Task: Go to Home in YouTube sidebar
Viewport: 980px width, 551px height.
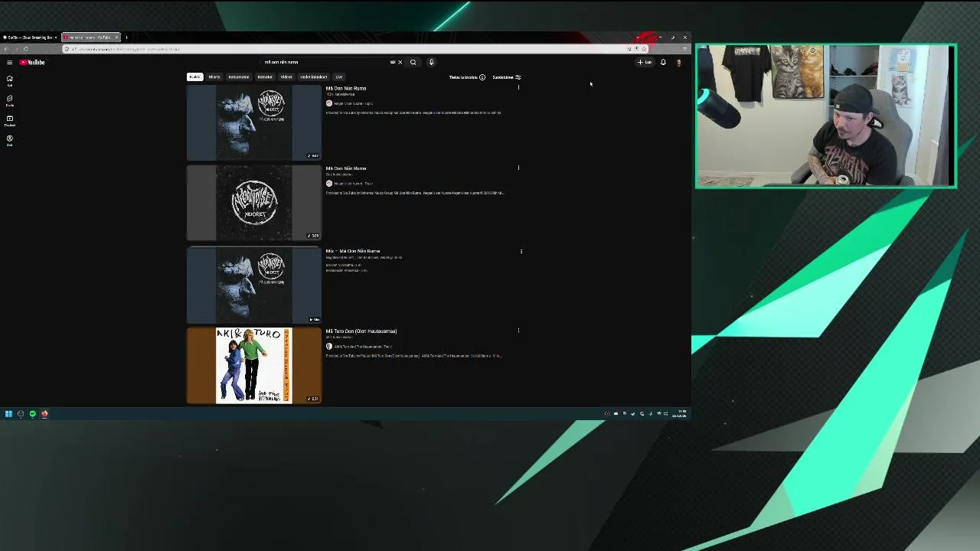Action: (x=10, y=81)
